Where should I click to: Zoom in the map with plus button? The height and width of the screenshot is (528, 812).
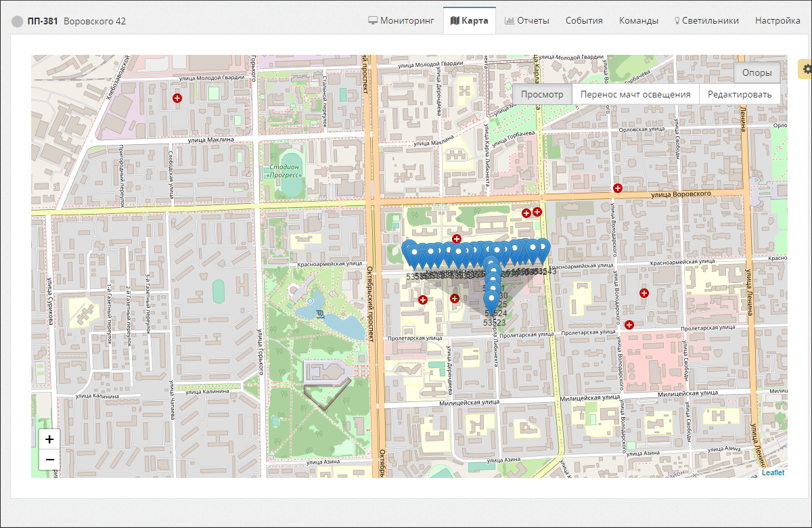tap(49, 439)
